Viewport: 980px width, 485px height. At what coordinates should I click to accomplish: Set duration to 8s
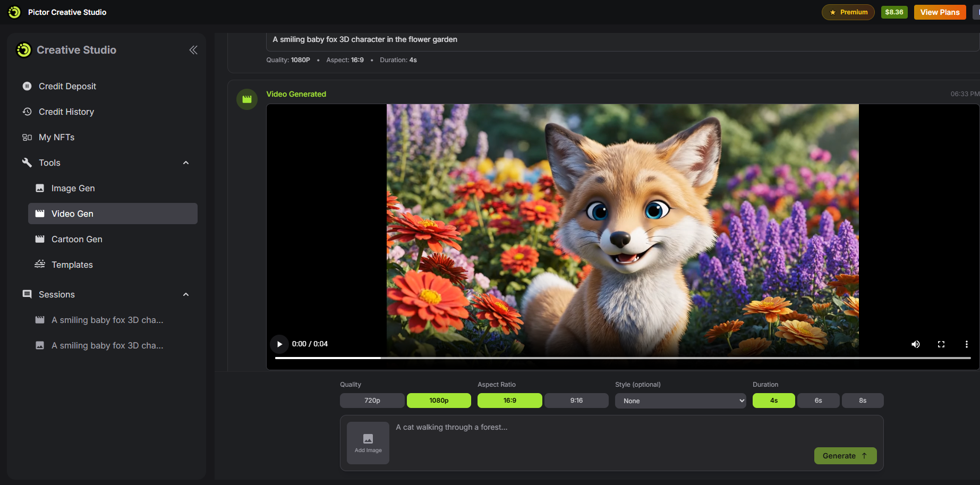click(862, 401)
